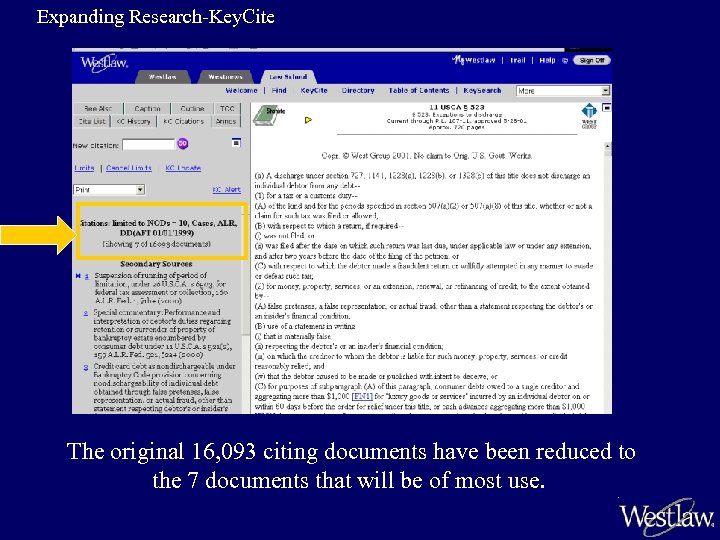Click the green Statute book icon

[270, 116]
